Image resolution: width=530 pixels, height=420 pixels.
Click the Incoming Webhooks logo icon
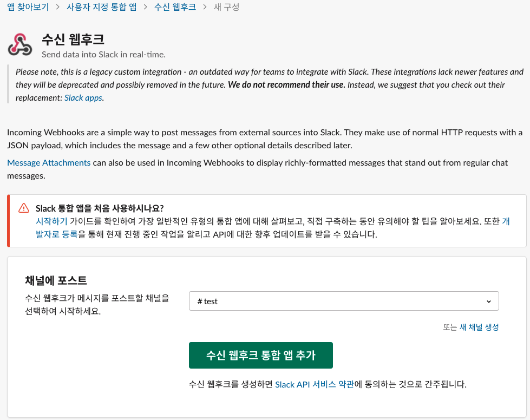click(x=20, y=44)
